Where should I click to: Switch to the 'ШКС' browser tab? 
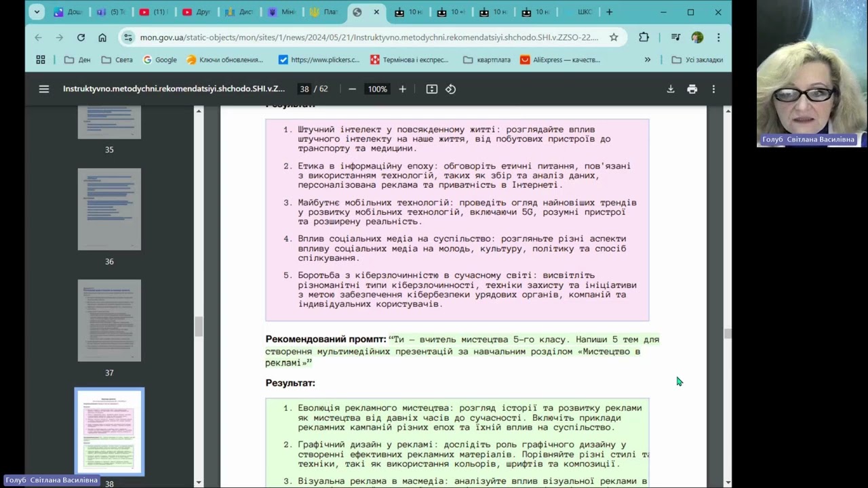click(x=579, y=12)
